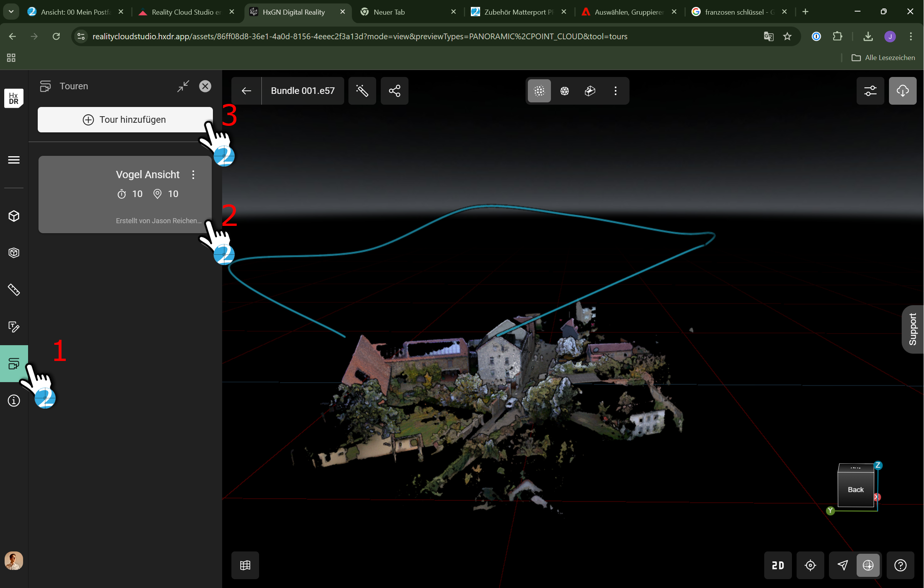924x588 pixels.
Task: Click the browser back arrow
Action: (x=12, y=37)
